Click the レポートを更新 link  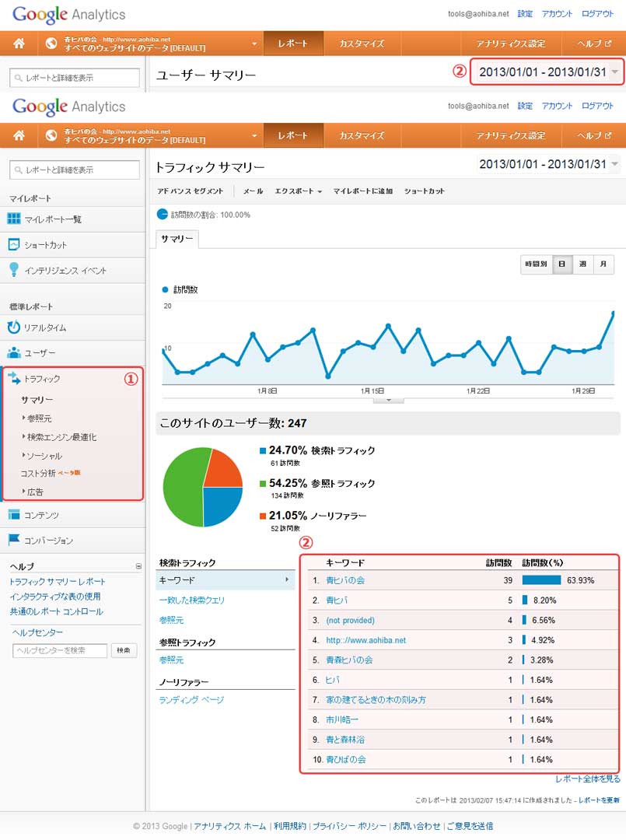click(599, 800)
